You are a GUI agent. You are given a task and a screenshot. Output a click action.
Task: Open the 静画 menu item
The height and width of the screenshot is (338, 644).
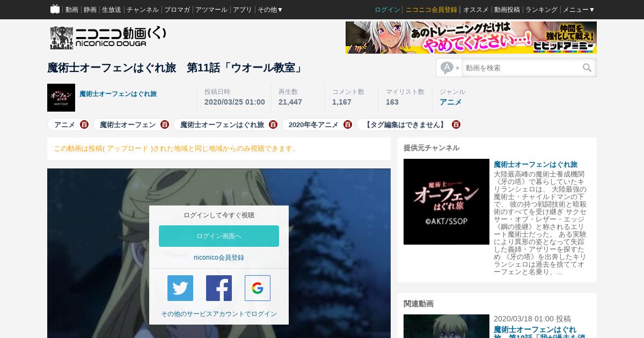(x=90, y=10)
